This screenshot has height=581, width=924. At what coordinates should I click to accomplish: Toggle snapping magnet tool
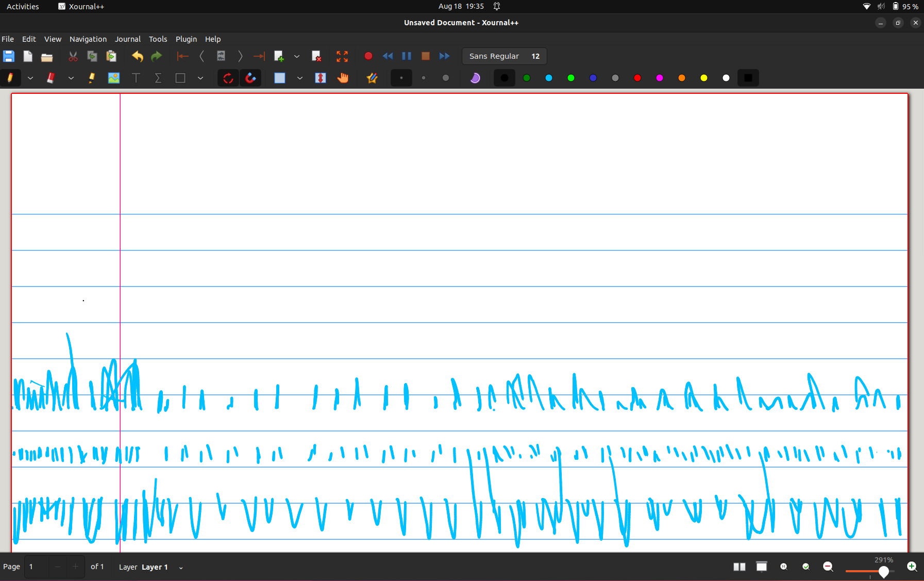[250, 78]
